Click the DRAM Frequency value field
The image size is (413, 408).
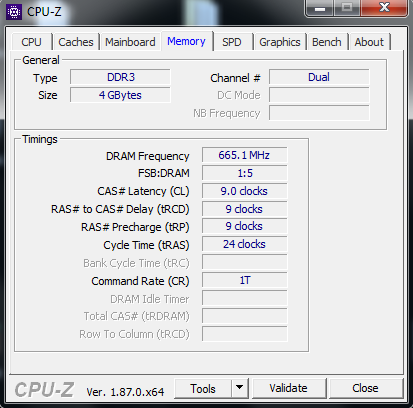[x=244, y=155]
